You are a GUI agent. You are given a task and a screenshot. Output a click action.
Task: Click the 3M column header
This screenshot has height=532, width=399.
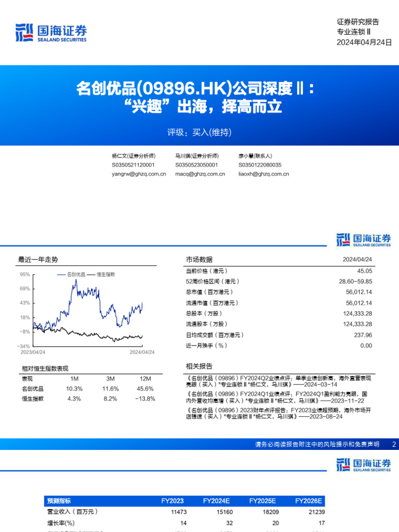point(110,379)
